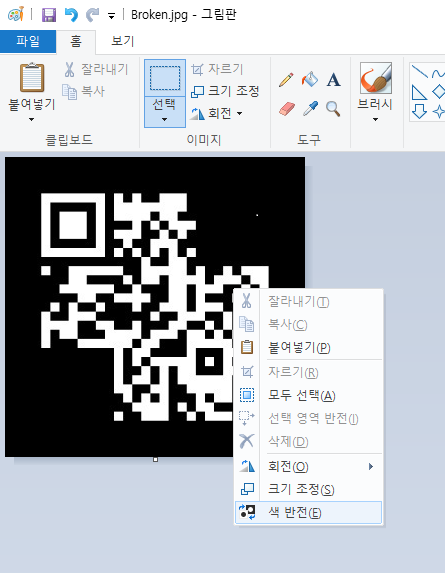The image size is (445, 573).
Task: Select the Color picker eyedropper tool
Action: point(310,109)
